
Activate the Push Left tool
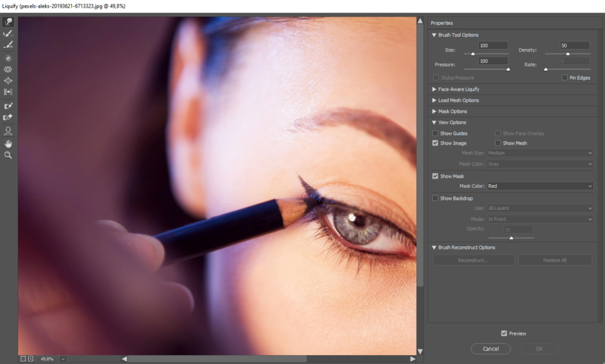pyautogui.click(x=8, y=92)
